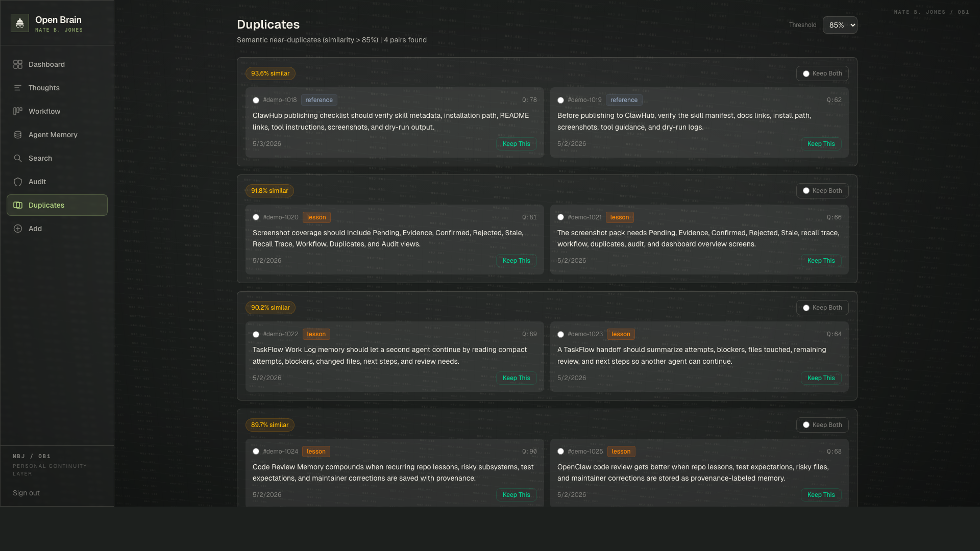The image size is (980, 551).
Task: Select the radio for #demo-1020
Action: pos(256,217)
